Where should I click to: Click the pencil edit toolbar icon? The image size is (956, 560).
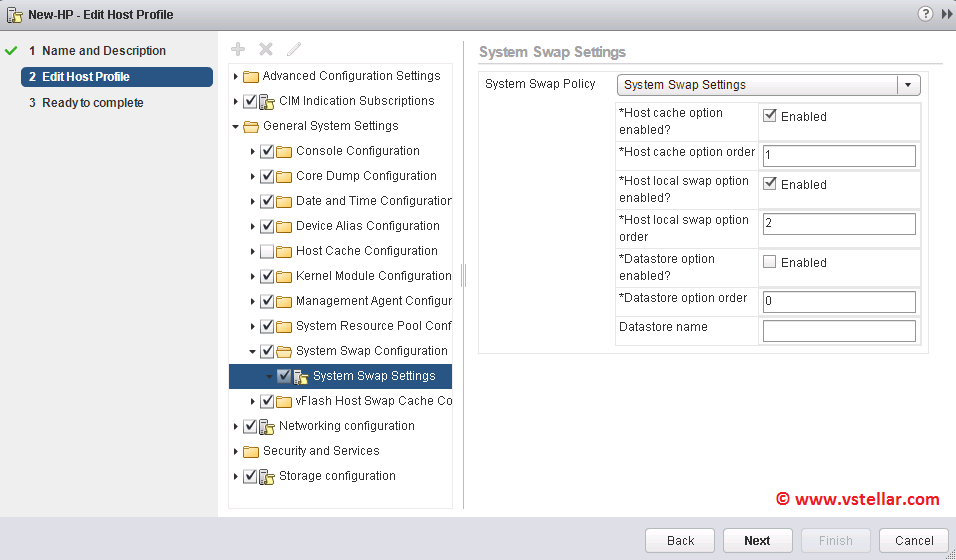point(293,49)
